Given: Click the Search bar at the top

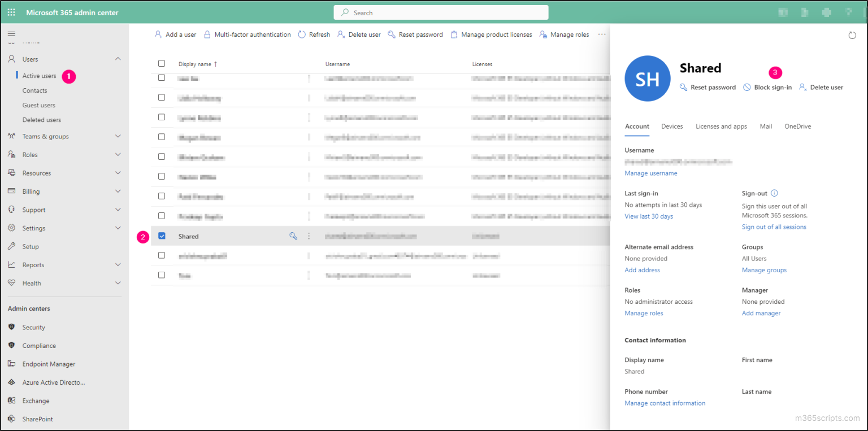Looking at the screenshot, I should tap(441, 12).
